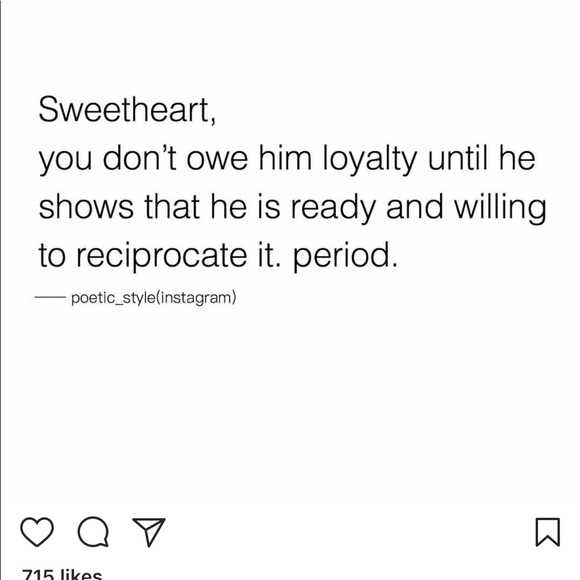Click the line "to reciprocate it. period."
580x580 pixels.
click(218, 255)
